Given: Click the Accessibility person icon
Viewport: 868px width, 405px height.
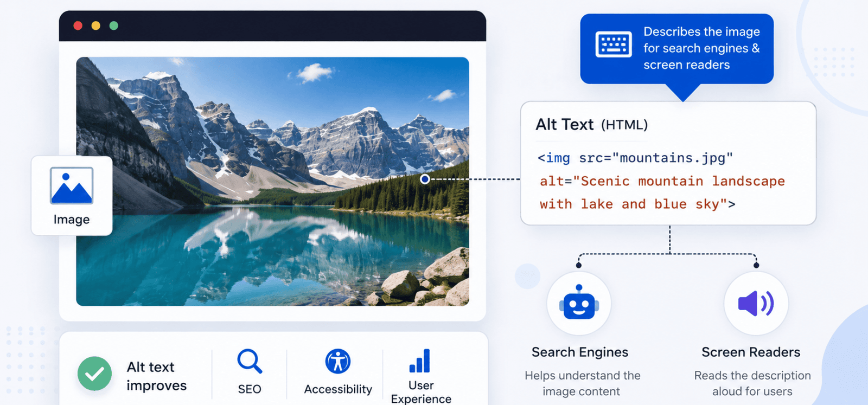Looking at the screenshot, I should pos(338,361).
